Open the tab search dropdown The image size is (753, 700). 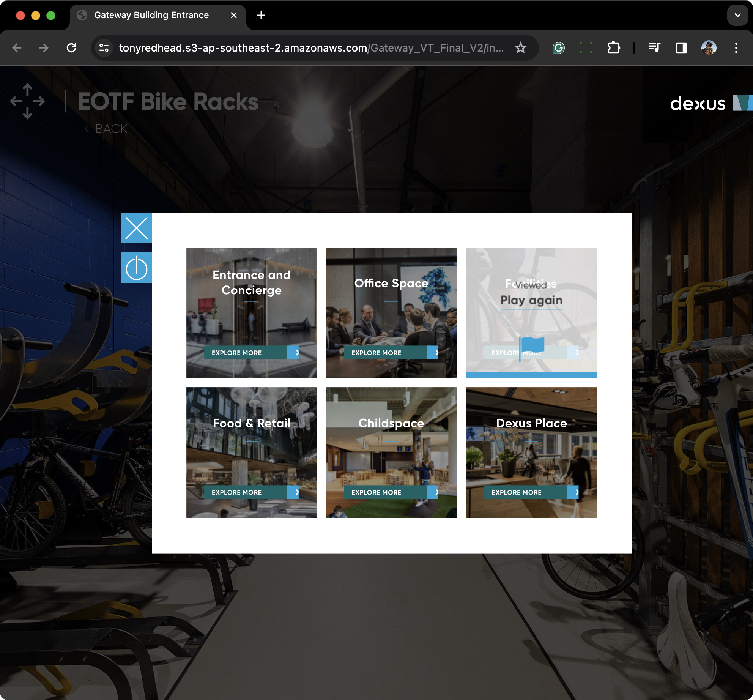(738, 15)
